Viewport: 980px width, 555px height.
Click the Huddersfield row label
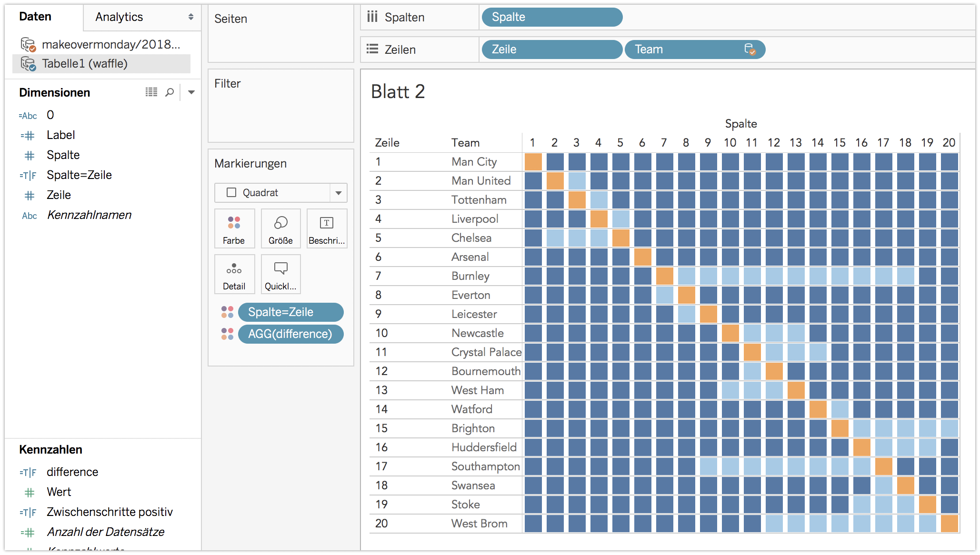pos(484,447)
